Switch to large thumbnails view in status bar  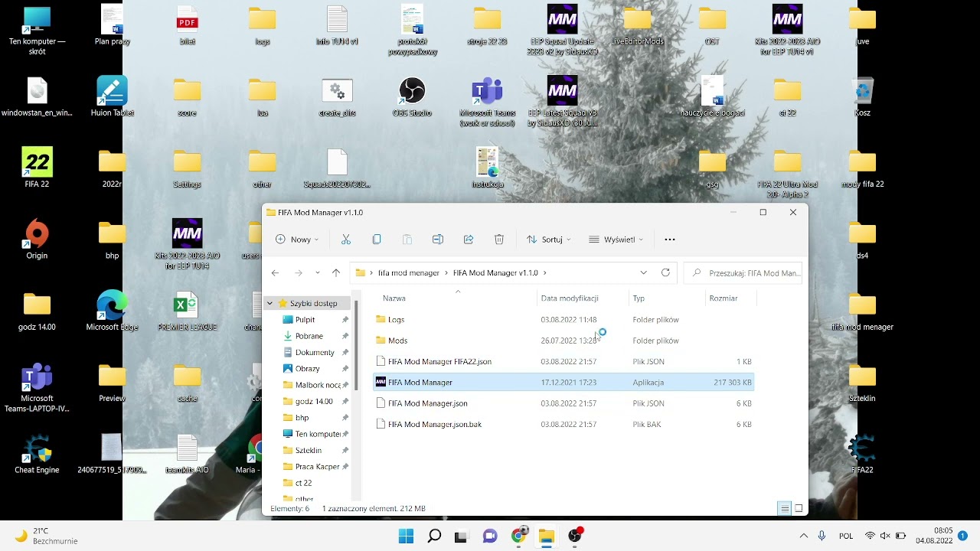pyautogui.click(x=799, y=508)
